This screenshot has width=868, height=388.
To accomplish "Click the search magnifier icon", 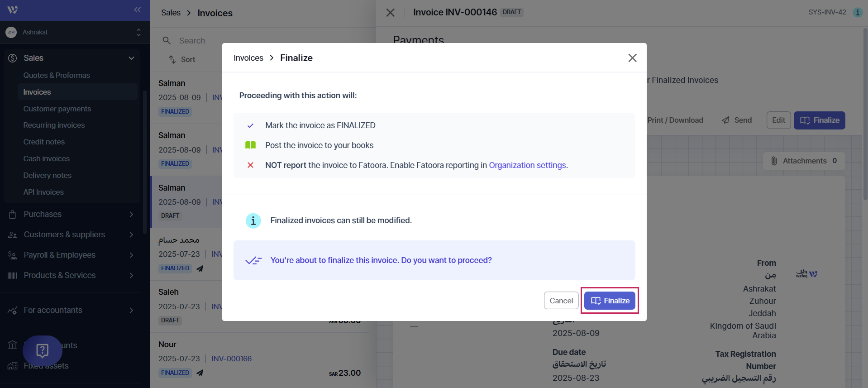I will click(x=167, y=41).
